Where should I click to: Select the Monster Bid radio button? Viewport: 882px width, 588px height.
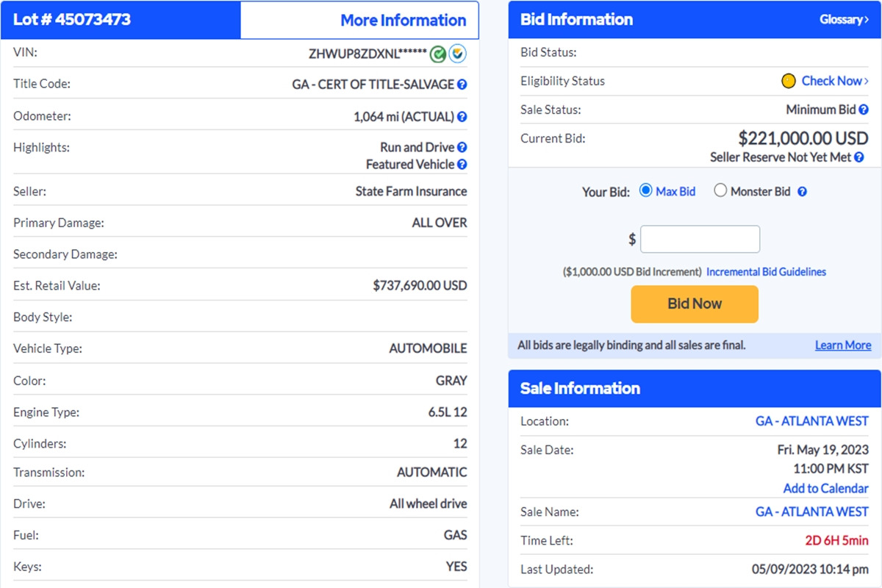coord(720,190)
